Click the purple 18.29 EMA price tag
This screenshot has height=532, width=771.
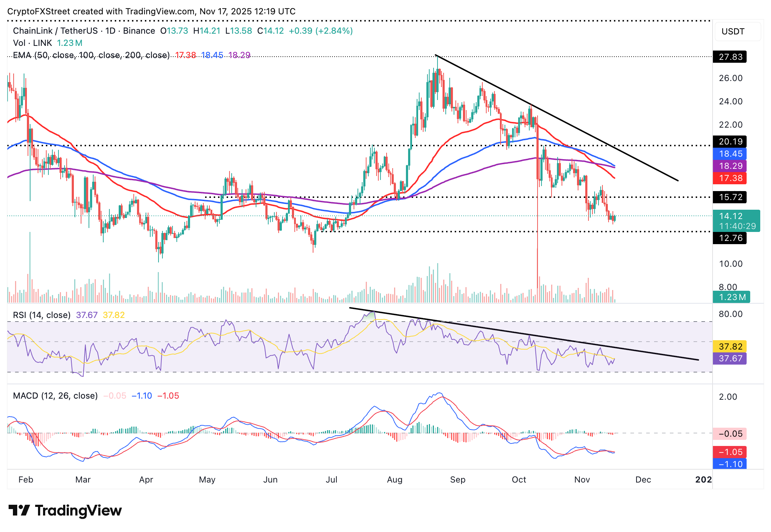[730, 166]
